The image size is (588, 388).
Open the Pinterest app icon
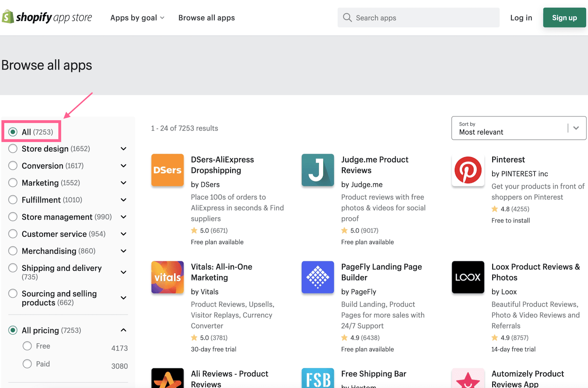[x=468, y=170]
